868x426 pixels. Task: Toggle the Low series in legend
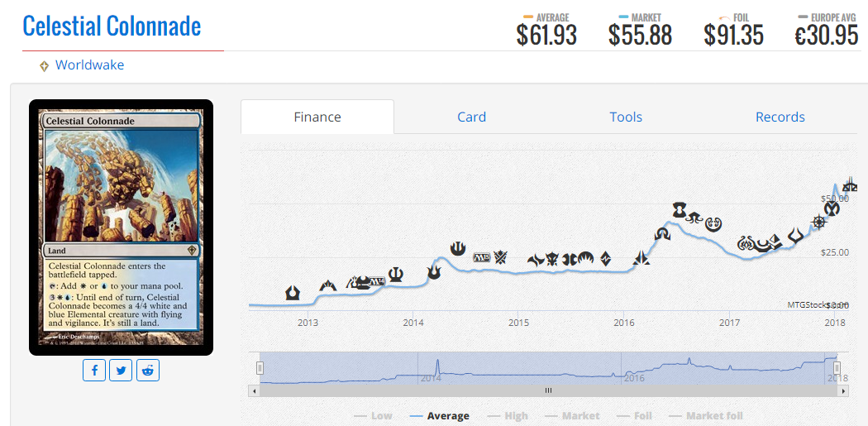pyautogui.click(x=373, y=416)
